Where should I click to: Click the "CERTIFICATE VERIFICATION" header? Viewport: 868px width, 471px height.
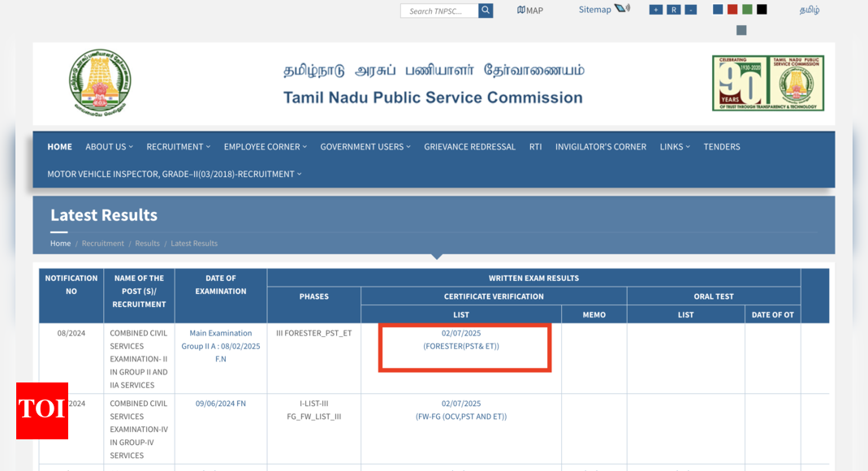(494, 296)
